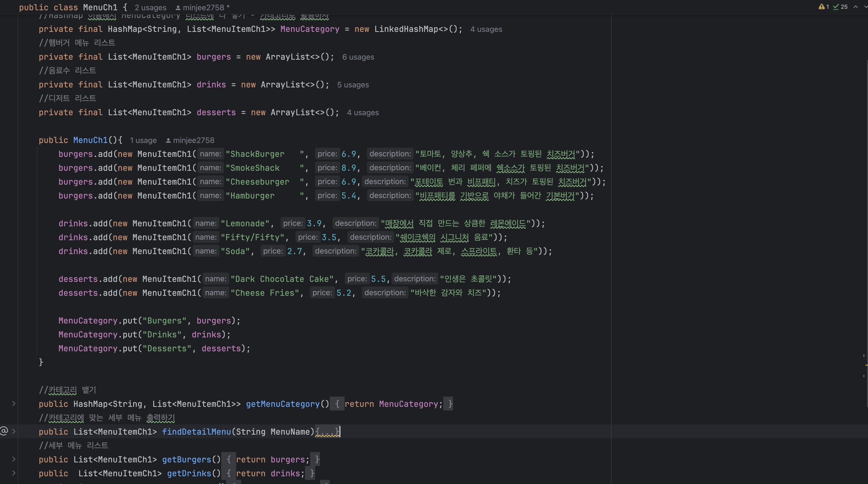Click the @ gutter icon beside findDetailMenu
Screen dimensions: 868x484
pos(4,431)
